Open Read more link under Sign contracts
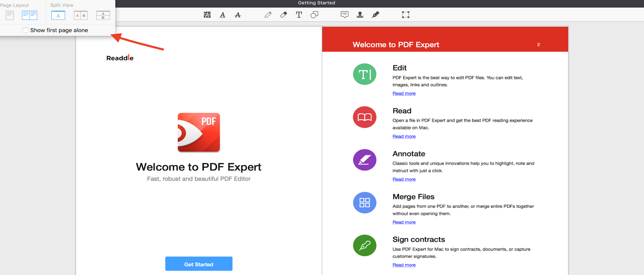The width and height of the screenshot is (644, 275). (x=404, y=265)
